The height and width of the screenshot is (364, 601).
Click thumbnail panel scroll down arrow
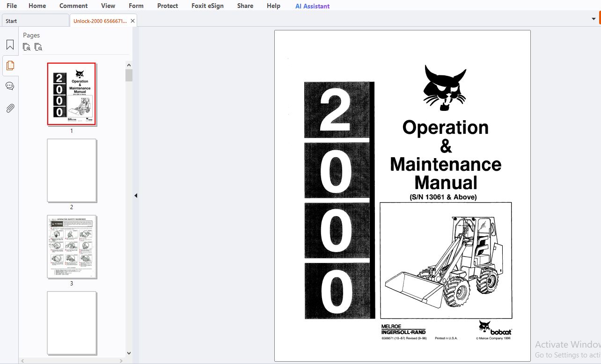[x=129, y=354]
